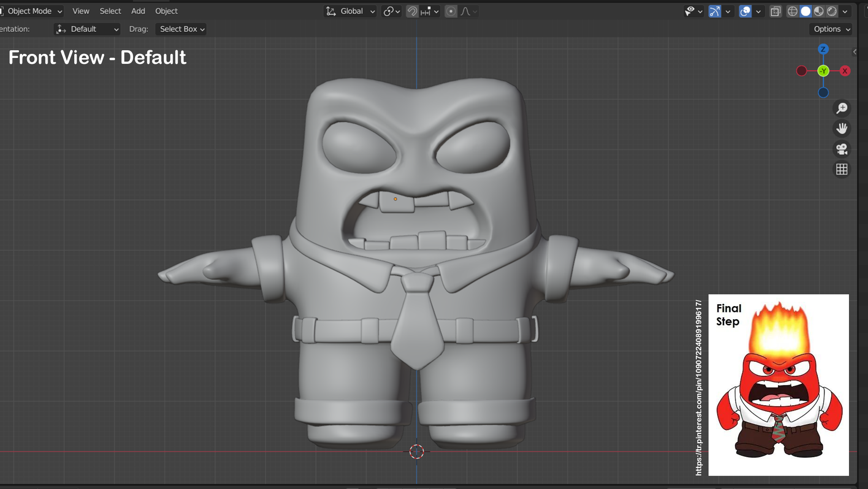
Task: Open the Options dropdown
Action: [x=831, y=29]
